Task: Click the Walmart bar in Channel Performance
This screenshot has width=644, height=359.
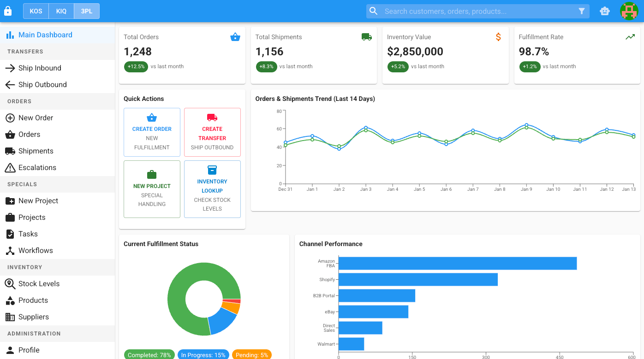Action: point(351,344)
